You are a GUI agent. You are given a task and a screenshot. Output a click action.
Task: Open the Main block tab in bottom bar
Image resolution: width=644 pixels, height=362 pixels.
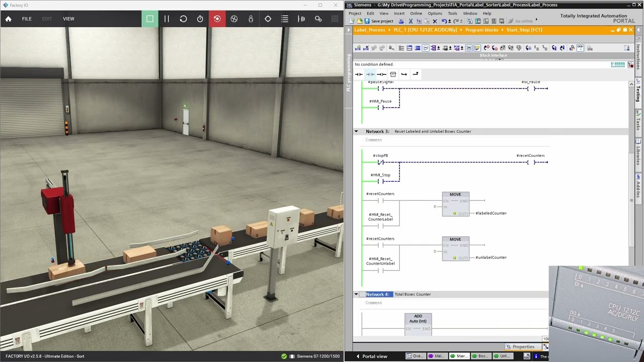[x=437, y=356]
